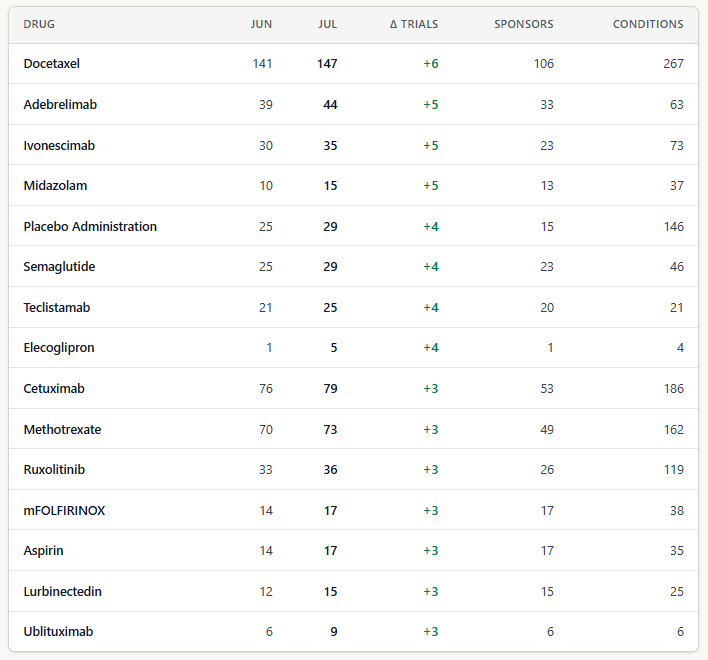Select the Teclistamab drug name
708x660 pixels.
(57, 308)
